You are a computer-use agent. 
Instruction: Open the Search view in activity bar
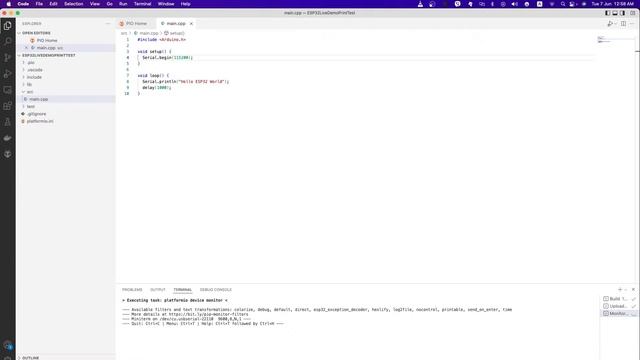tap(8, 42)
